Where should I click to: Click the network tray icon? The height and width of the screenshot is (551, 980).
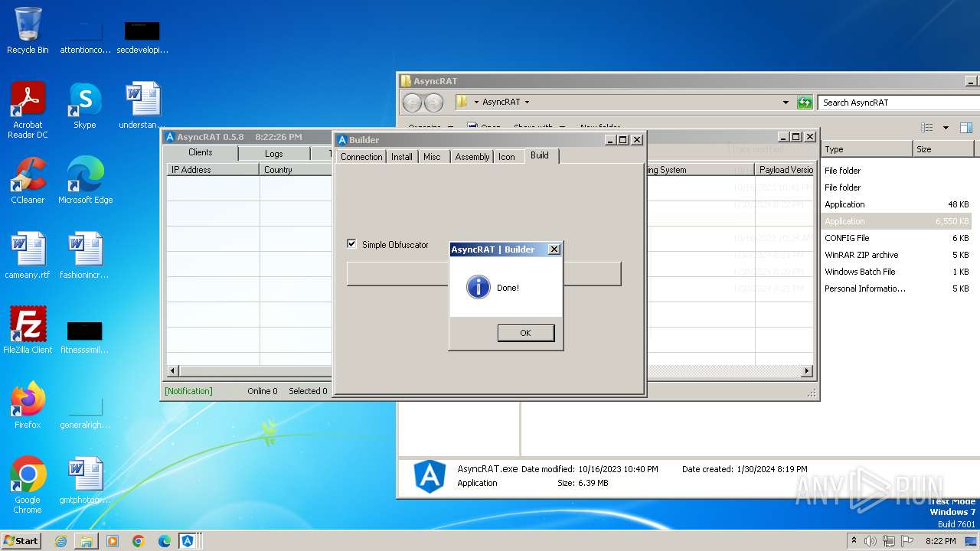click(x=889, y=541)
